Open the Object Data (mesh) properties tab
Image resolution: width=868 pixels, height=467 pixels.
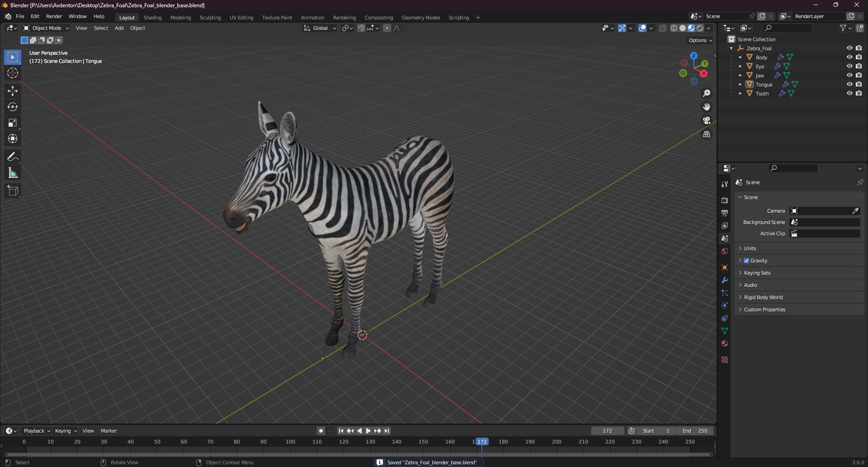coord(725,331)
